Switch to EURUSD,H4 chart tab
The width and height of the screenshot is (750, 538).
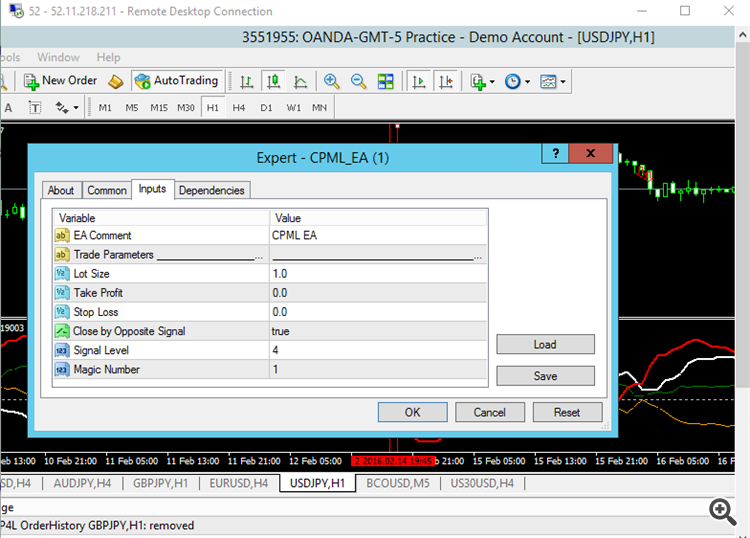point(238,483)
